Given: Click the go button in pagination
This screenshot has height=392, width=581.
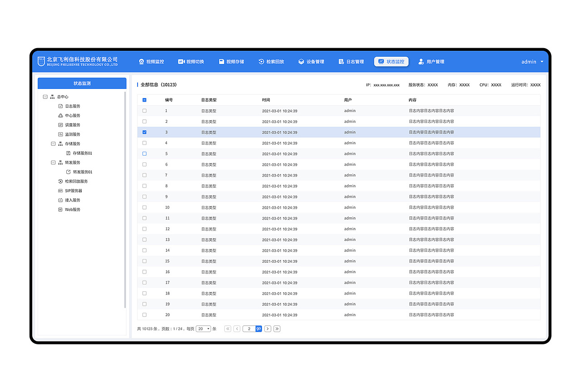Looking at the screenshot, I should coord(259,329).
